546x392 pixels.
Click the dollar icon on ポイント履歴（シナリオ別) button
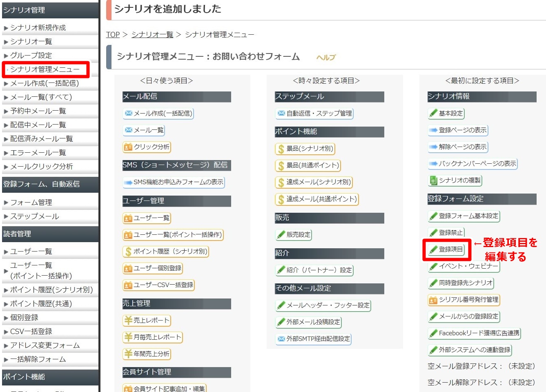point(128,252)
